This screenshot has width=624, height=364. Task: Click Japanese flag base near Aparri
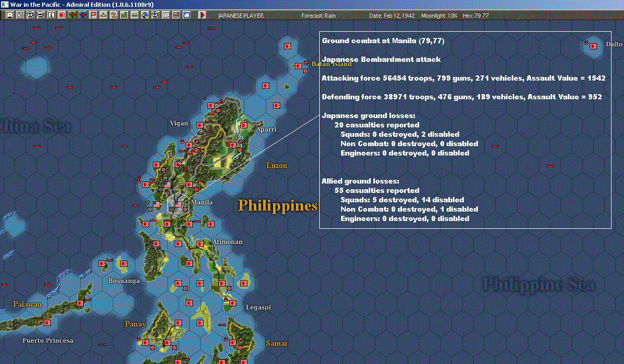pyautogui.click(x=244, y=125)
